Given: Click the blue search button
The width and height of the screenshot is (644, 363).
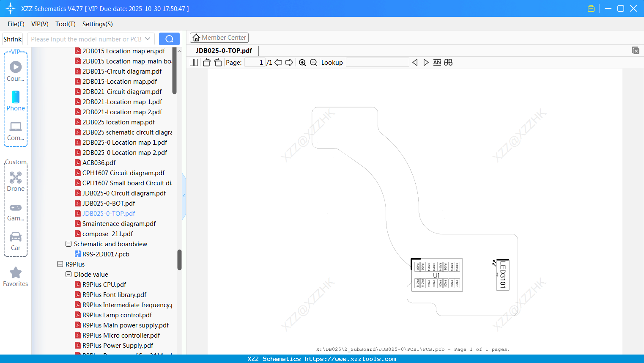Looking at the screenshot, I should tap(169, 39).
